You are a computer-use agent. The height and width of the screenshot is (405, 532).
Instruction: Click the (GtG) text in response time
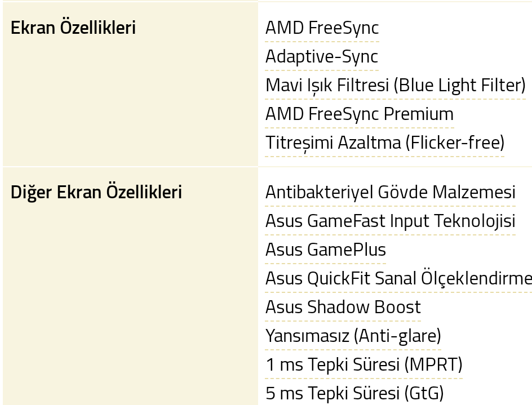[424, 393]
